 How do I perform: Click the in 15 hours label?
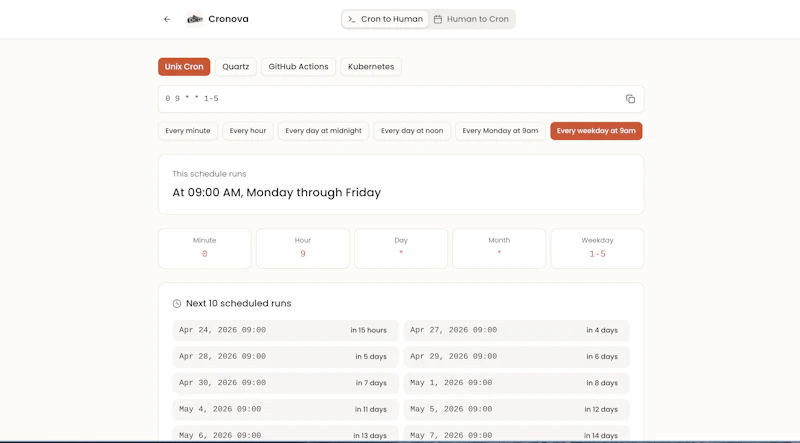pos(368,331)
